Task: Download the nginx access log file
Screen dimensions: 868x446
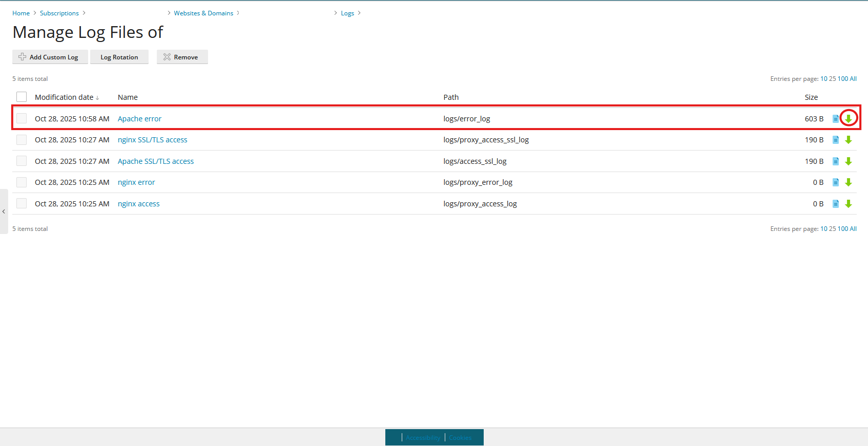Action: tap(849, 204)
